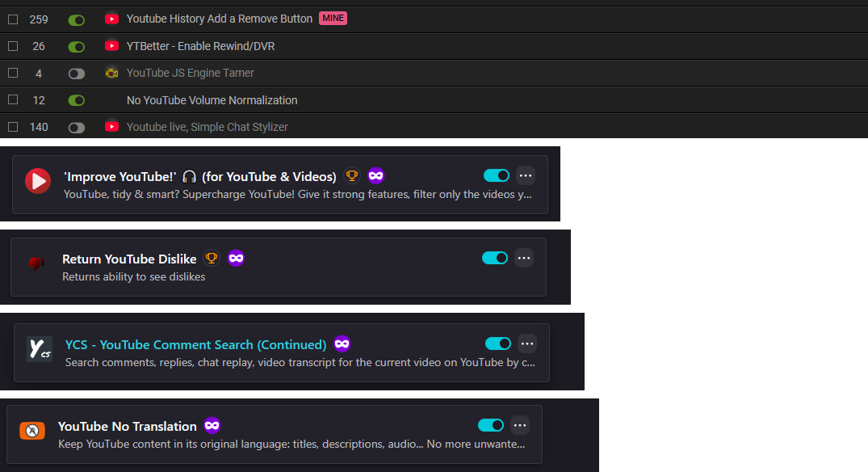Click the red play icon of 'Improve YouTube!'
The width and height of the screenshot is (868, 472).
tap(38, 181)
